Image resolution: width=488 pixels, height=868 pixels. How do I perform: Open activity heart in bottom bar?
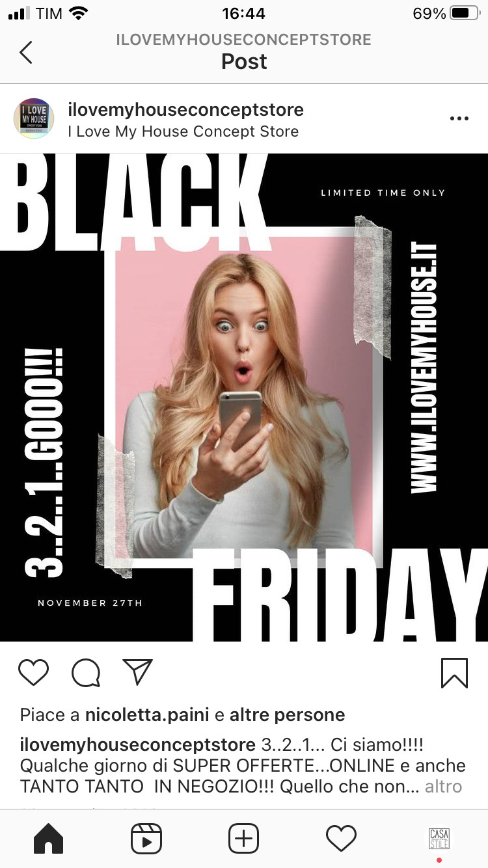click(x=341, y=838)
